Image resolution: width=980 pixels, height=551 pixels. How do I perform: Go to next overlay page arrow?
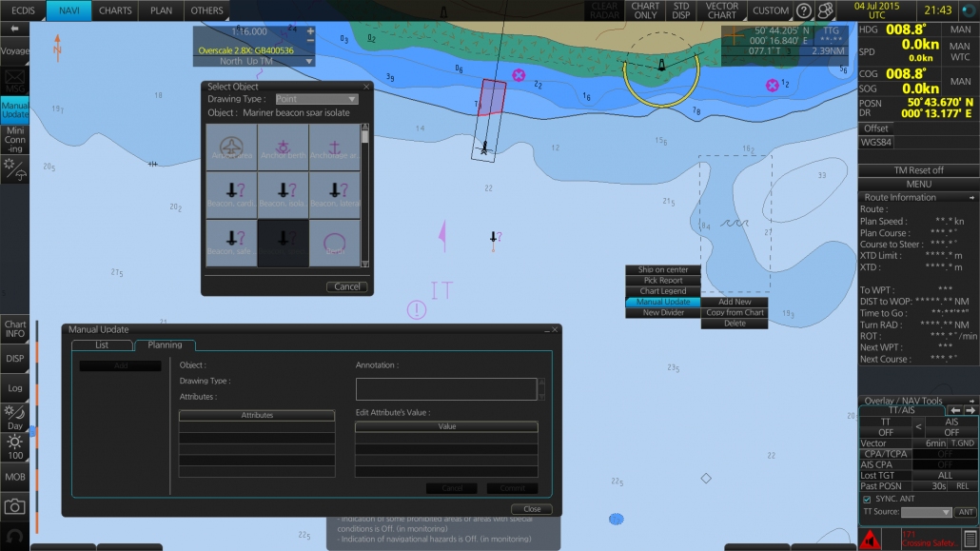tap(970, 410)
